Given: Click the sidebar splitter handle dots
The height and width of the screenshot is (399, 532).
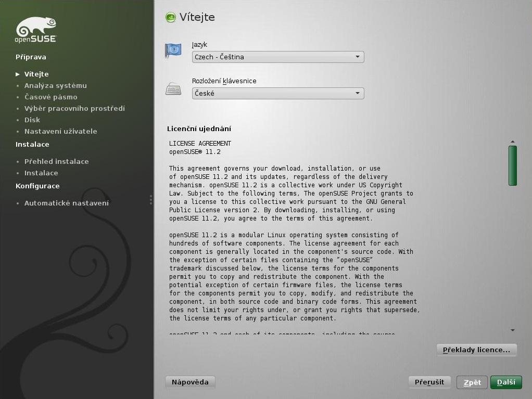Looking at the screenshot, I should pyautogui.click(x=150, y=200).
